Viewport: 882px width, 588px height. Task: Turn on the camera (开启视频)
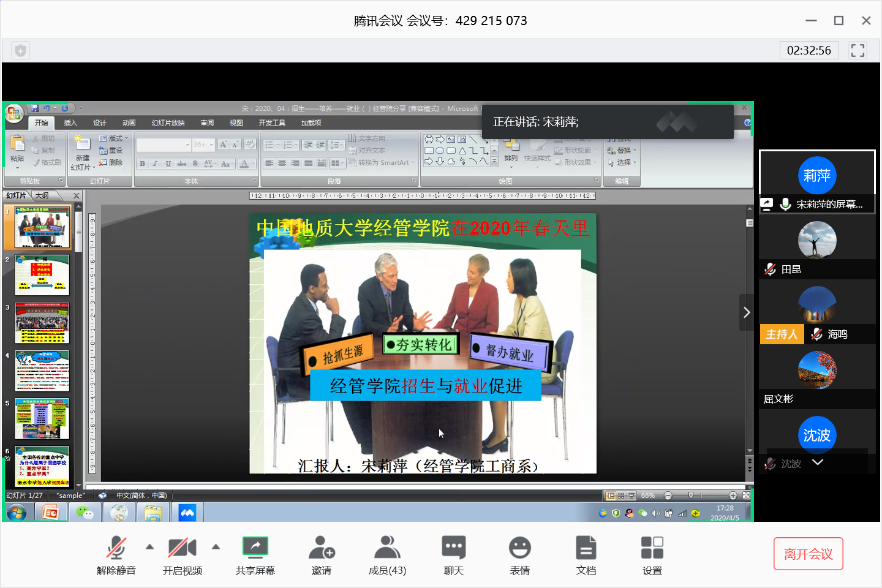[182, 554]
